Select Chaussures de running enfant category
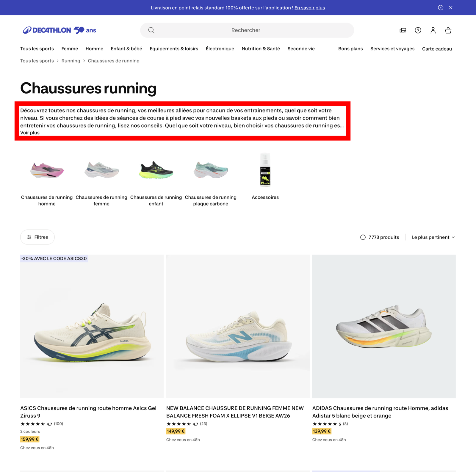Image resolution: width=476 pixels, height=472 pixels. click(x=156, y=179)
